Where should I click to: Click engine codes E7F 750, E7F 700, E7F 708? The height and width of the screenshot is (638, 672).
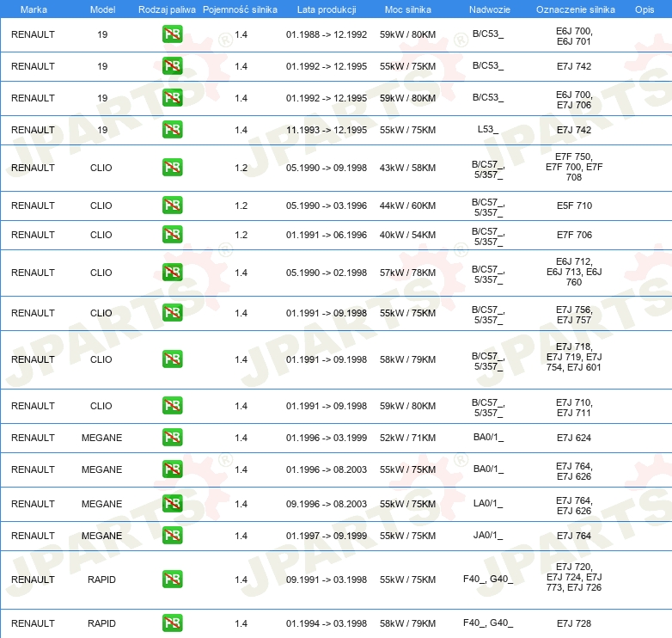point(574,167)
